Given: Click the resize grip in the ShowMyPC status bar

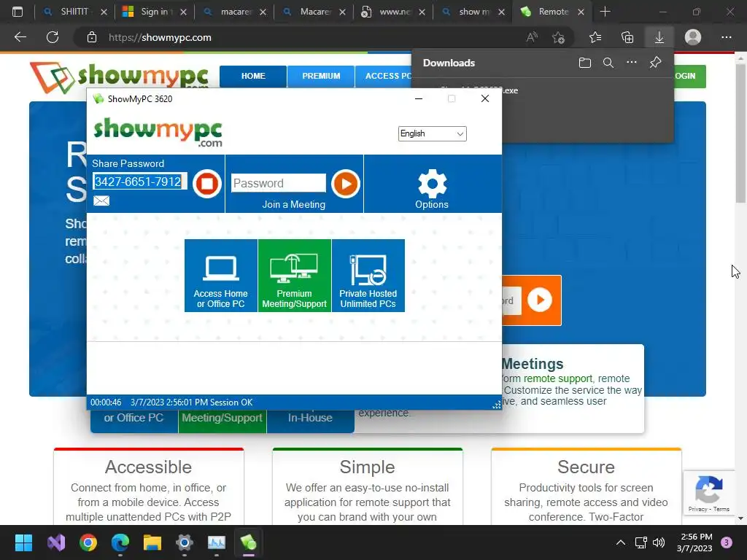Looking at the screenshot, I should point(496,404).
